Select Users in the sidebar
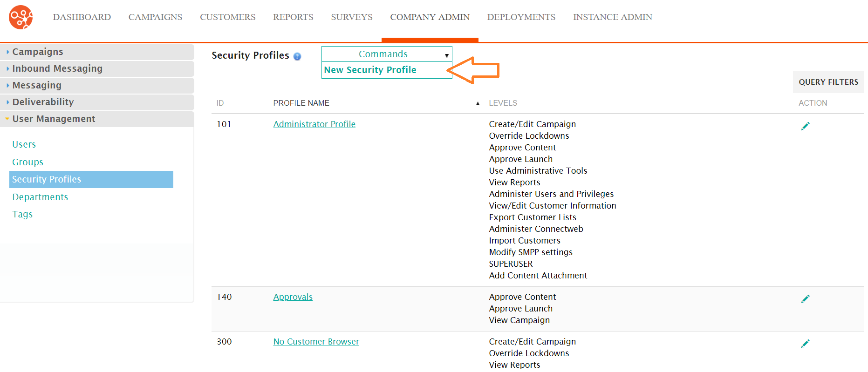The width and height of the screenshot is (868, 372). 24,144
